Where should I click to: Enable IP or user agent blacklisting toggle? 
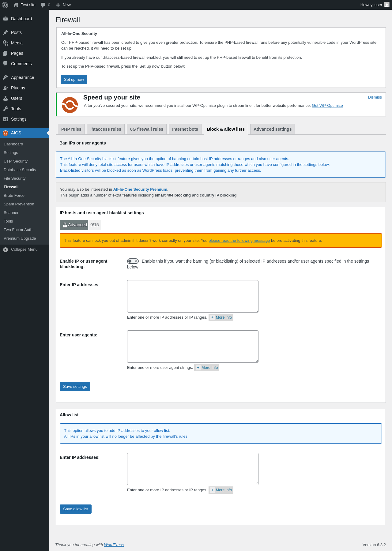coord(133,261)
